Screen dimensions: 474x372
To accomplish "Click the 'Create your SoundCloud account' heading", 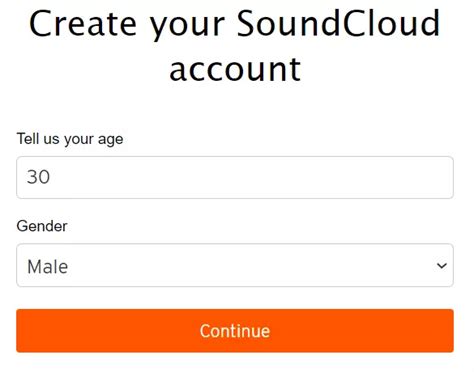I will click(235, 46).
